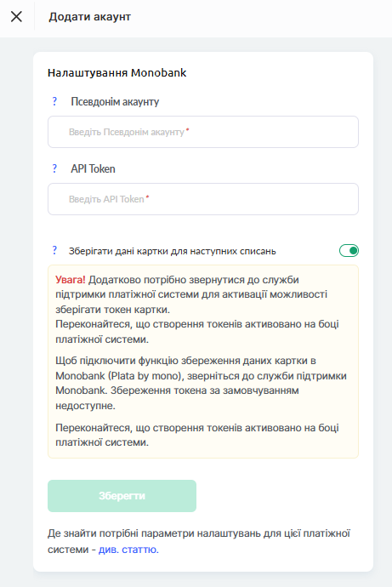Click the API Token field label

(94, 168)
